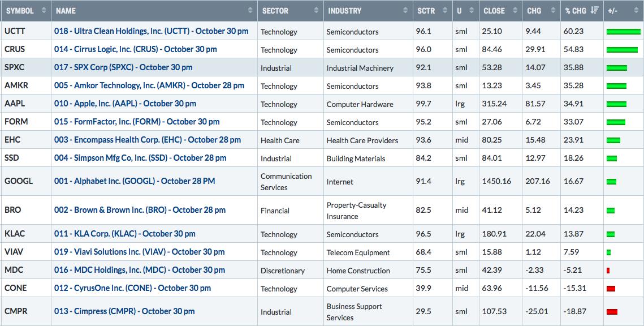Click the sort arrows in NAME column header

point(250,11)
